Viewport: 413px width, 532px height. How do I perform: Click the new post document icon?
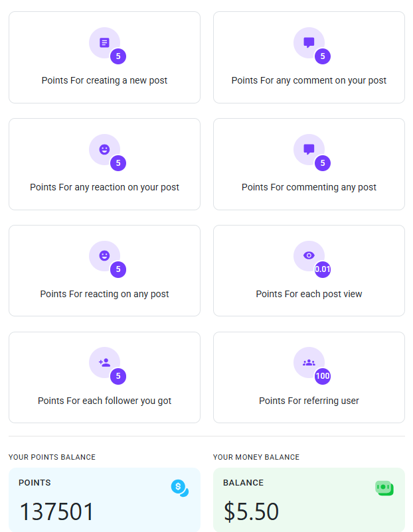104,42
